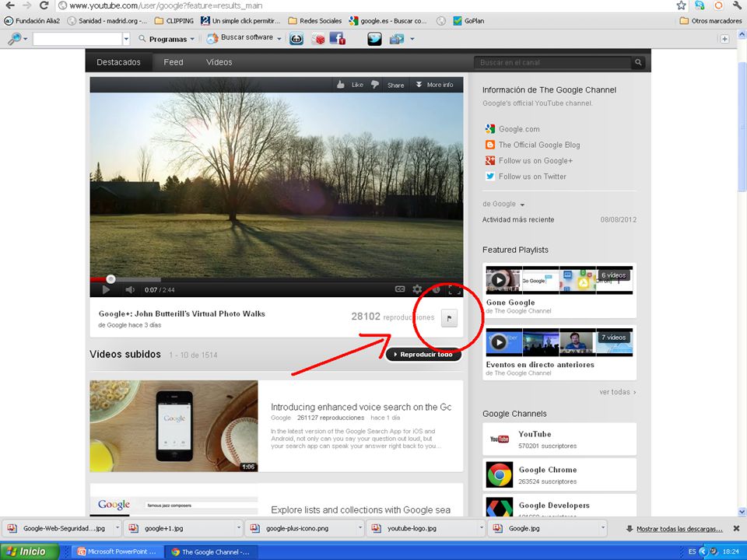
Task: Click the browser address bar
Action: pos(364,5)
